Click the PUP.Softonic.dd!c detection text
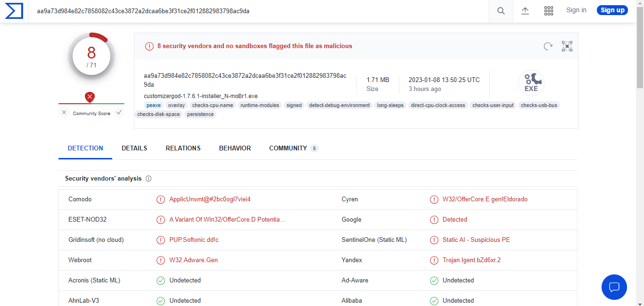644x306 pixels. (194, 240)
